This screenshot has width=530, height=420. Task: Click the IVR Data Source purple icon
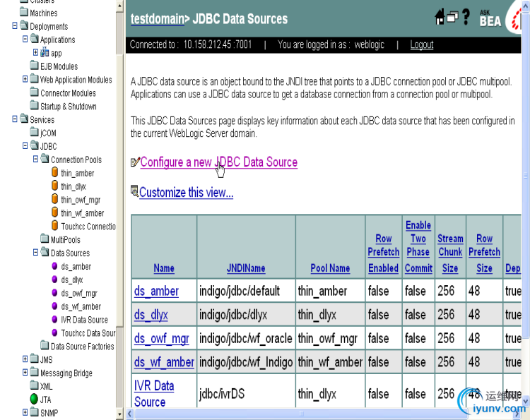pyautogui.click(x=54, y=319)
